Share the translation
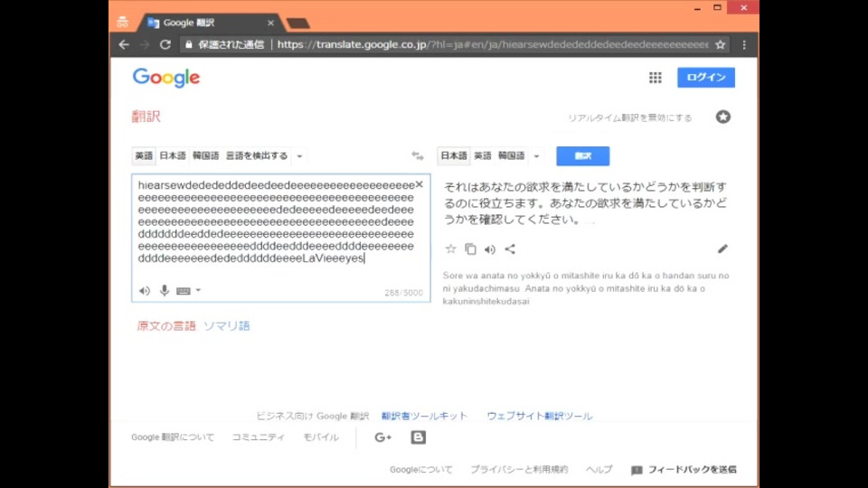This screenshot has width=868, height=488. [510, 249]
